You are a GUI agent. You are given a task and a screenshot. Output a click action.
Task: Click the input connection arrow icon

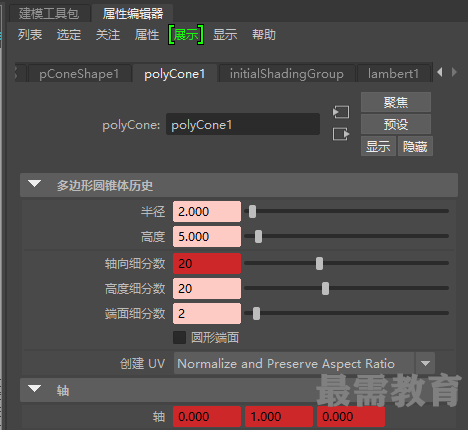(341, 112)
